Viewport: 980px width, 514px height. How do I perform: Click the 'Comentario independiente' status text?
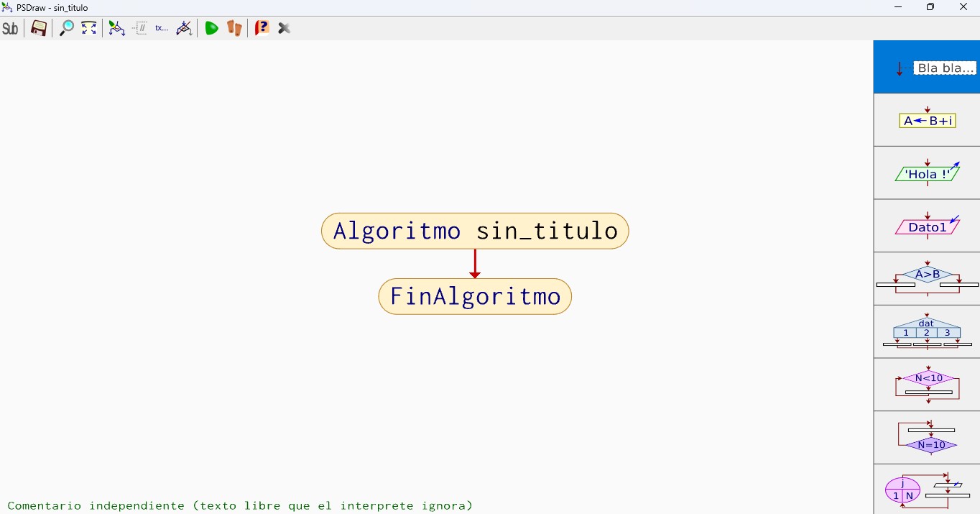click(240, 505)
